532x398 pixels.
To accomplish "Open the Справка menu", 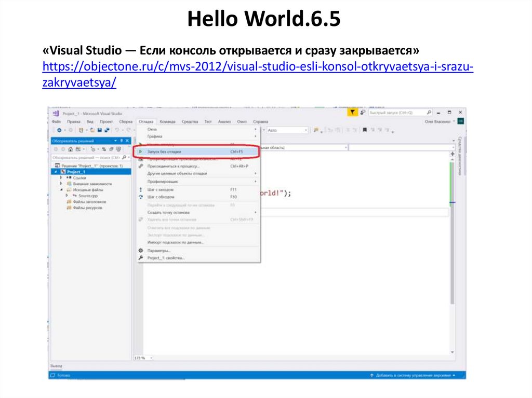I will point(261,121).
